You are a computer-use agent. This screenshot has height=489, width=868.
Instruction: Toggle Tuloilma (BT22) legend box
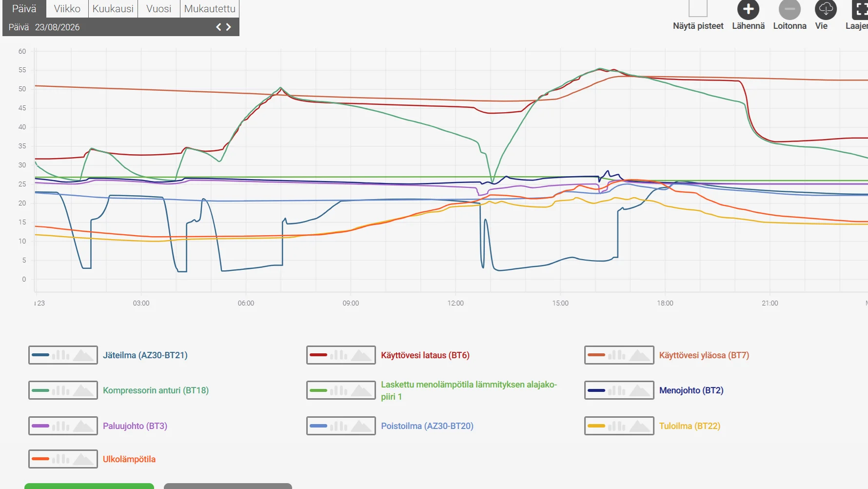pos(619,426)
